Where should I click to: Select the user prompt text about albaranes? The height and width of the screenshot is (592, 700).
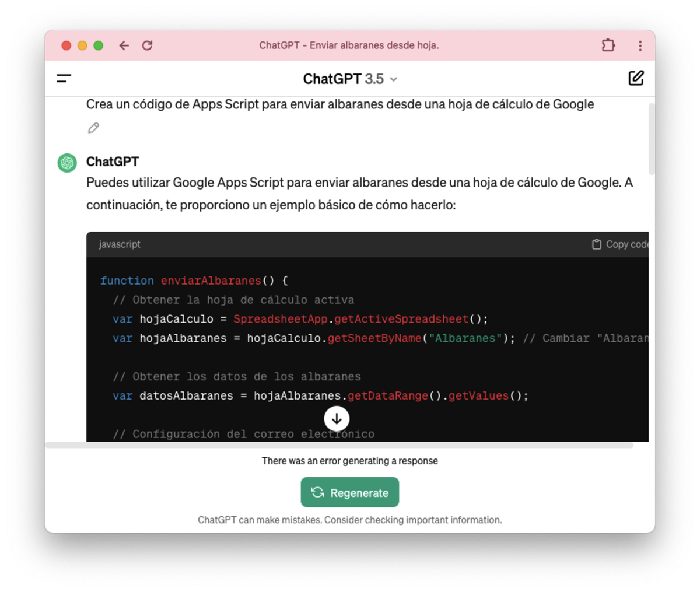[340, 104]
